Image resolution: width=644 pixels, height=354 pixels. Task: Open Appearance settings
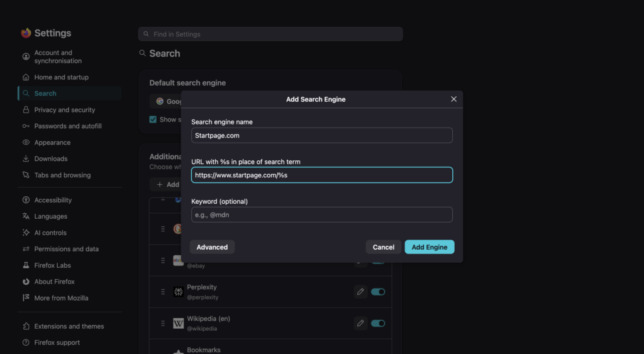pyautogui.click(x=69, y=143)
